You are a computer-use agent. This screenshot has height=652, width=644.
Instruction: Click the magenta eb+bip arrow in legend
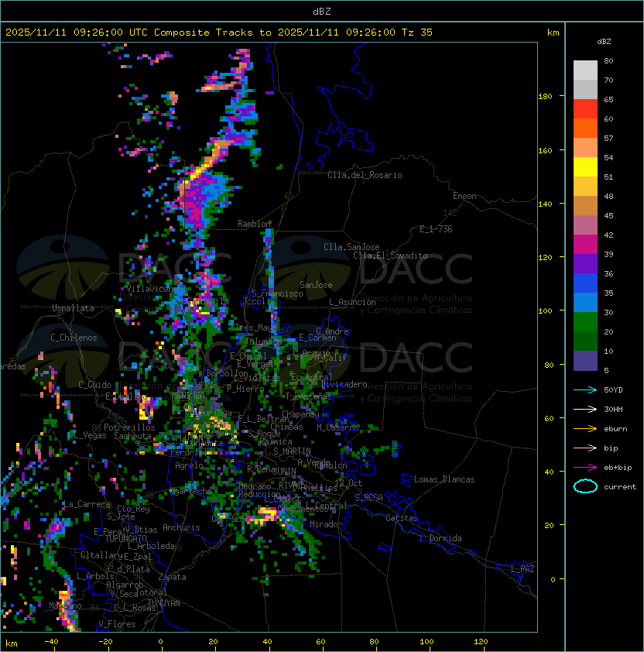(x=585, y=468)
